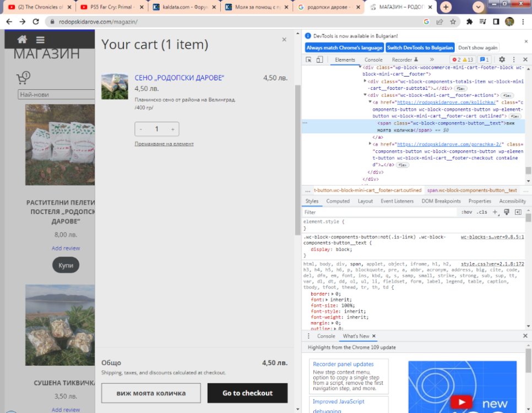
Task: Click the user profile avatar
Action: pyautogui.click(x=509, y=21)
